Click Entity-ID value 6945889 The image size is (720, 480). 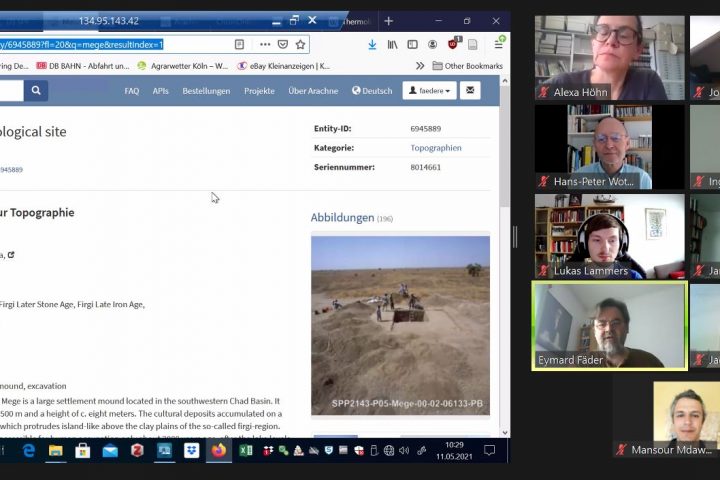tap(426, 129)
